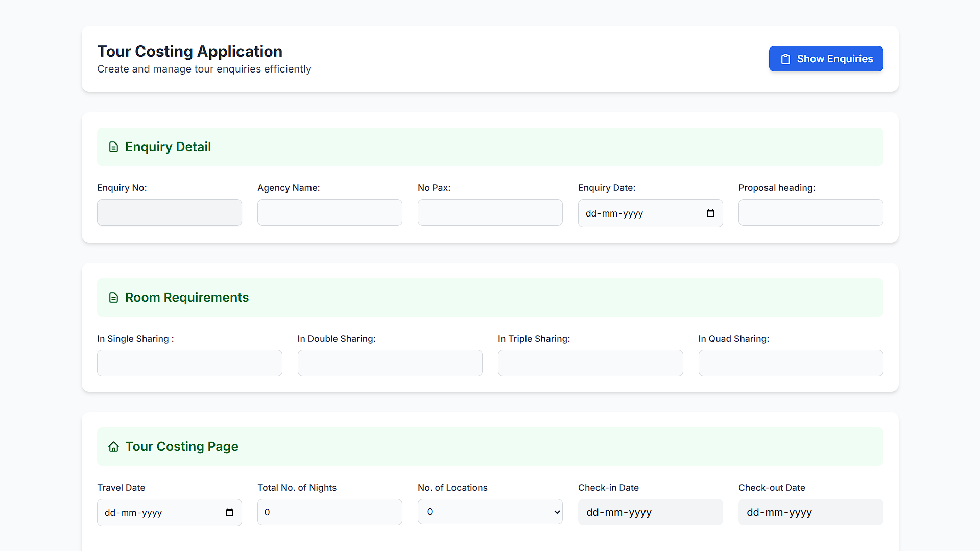Click the document icon beside Room Requirements

point(113,297)
